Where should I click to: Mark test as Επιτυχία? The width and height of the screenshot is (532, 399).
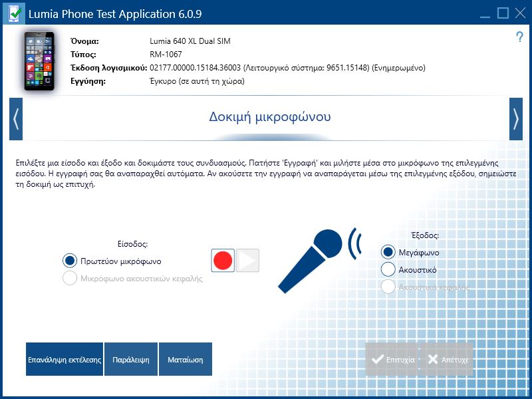click(392, 359)
